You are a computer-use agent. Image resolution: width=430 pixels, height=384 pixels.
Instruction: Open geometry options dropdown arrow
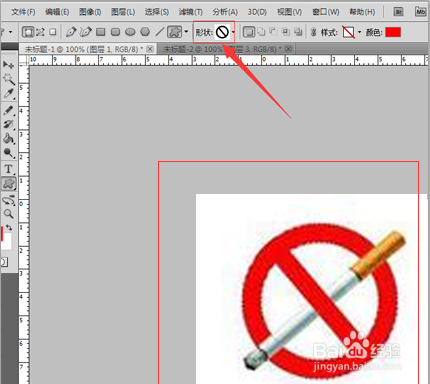pyautogui.click(x=186, y=32)
